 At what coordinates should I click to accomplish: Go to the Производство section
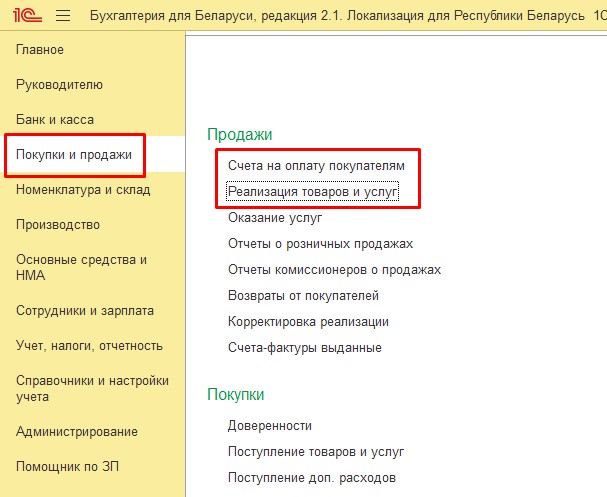pyautogui.click(x=58, y=225)
